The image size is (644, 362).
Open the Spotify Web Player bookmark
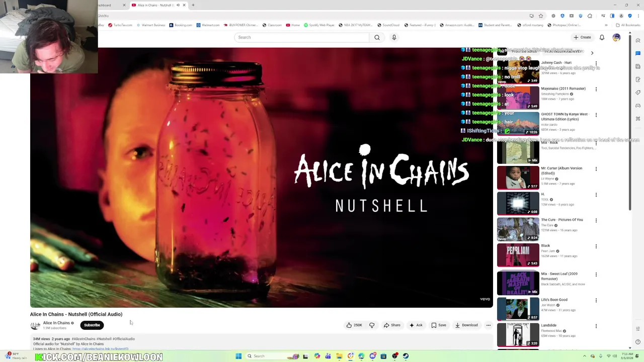pyautogui.click(x=319, y=25)
